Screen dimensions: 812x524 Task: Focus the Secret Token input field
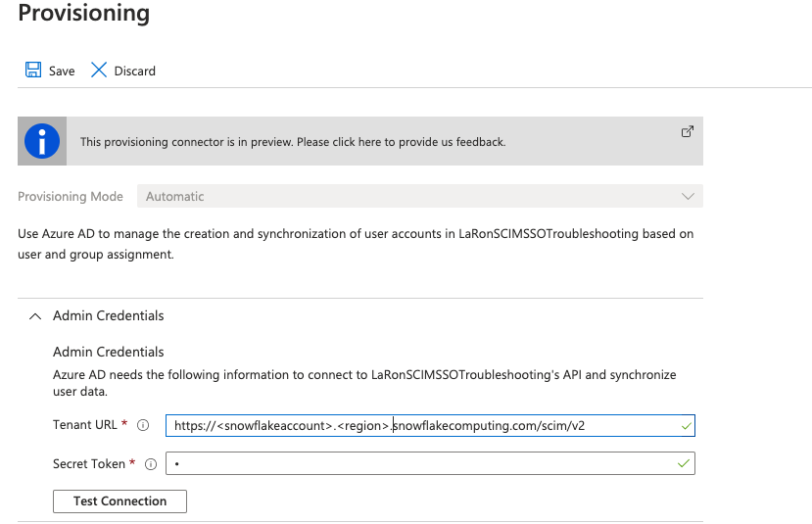[421, 463]
